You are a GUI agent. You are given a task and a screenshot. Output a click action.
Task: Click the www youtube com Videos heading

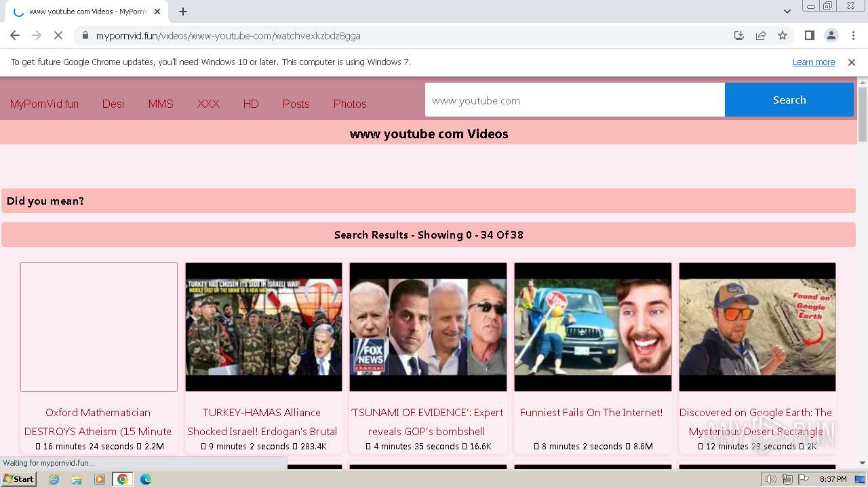[429, 134]
